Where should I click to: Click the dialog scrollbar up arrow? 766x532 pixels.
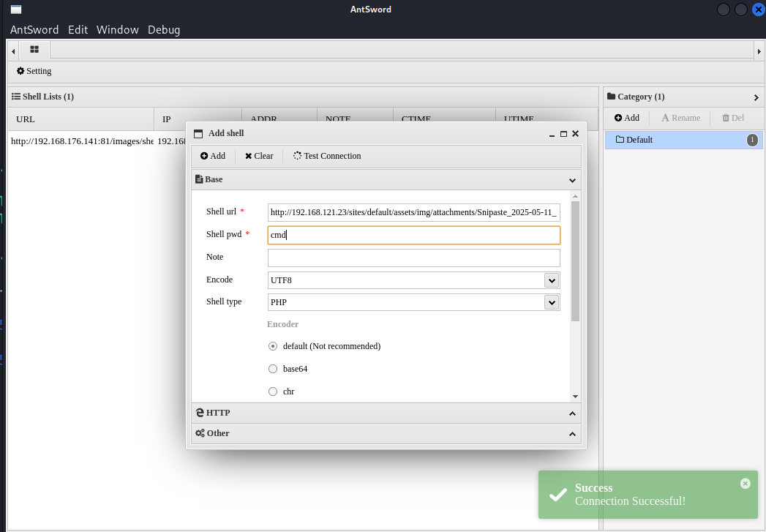[576, 196]
